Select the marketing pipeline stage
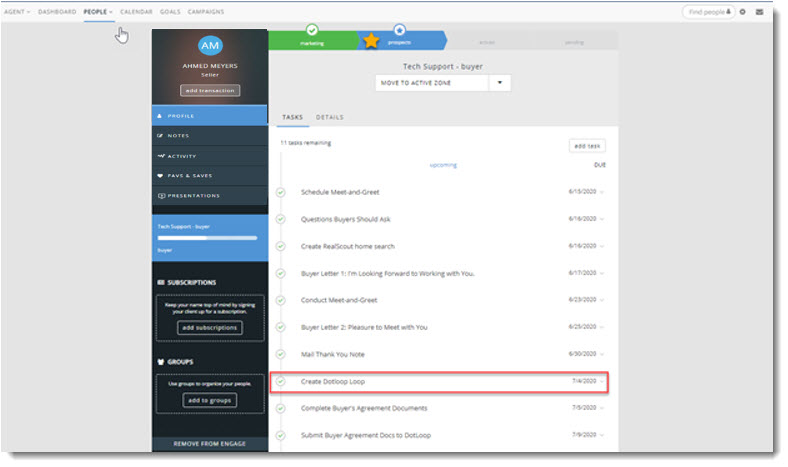Screen dimensions: 788x467 [312, 43]
